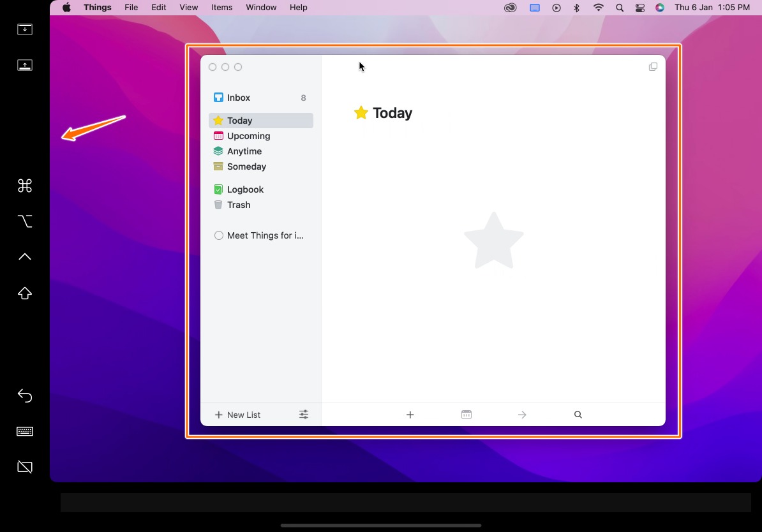
Task: Open the "Meet Things for i..." project
Action: [x=261, y=235]
